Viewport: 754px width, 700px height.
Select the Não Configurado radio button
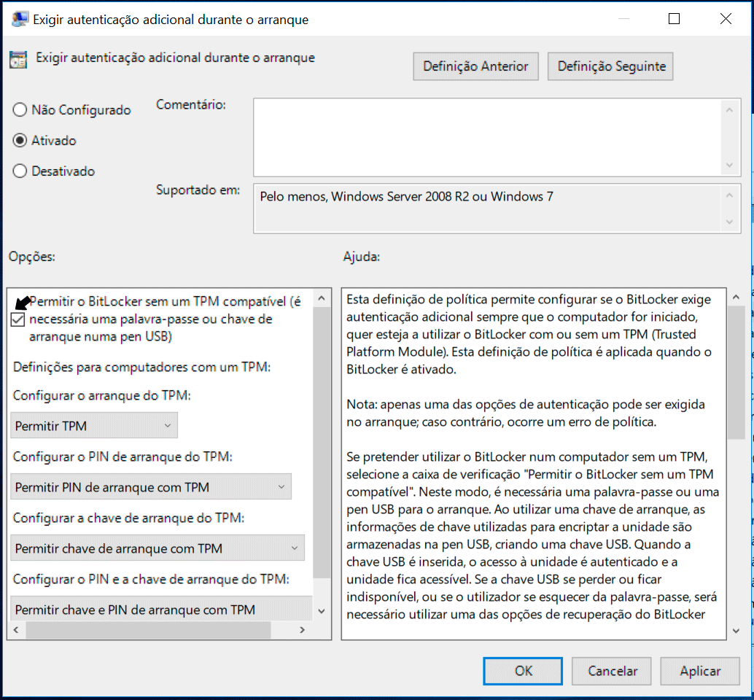click(x=20, y=110)
